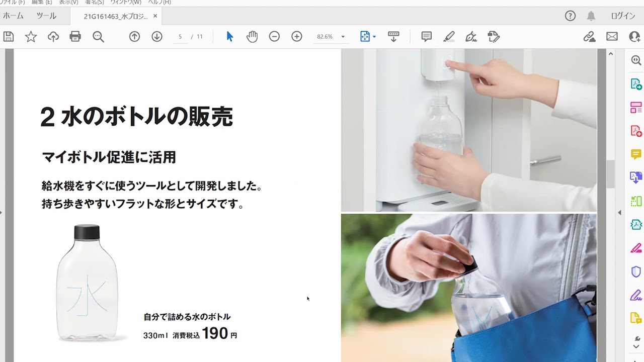Send file by email envelope icon
Viewport: 644px width, 362px height.
coord(612,37)
